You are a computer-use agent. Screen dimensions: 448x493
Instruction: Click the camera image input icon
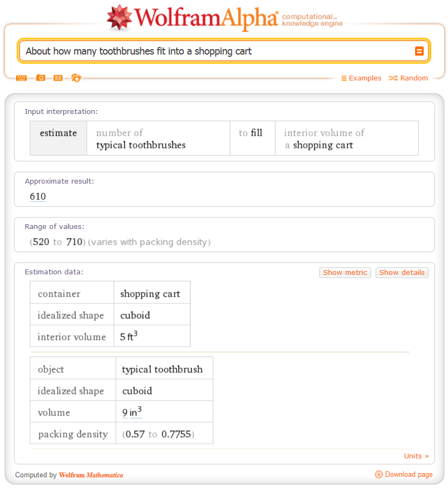click(41, 78)
